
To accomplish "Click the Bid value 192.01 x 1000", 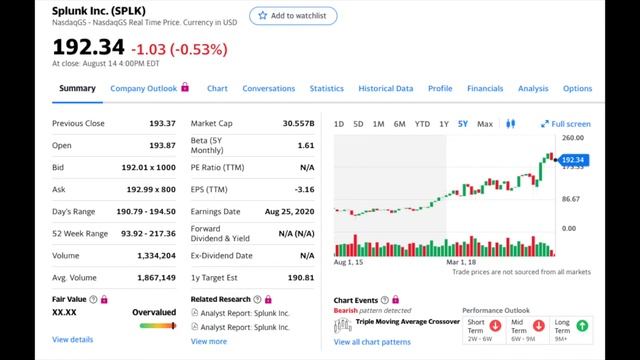I will click(x=149, y=167).
